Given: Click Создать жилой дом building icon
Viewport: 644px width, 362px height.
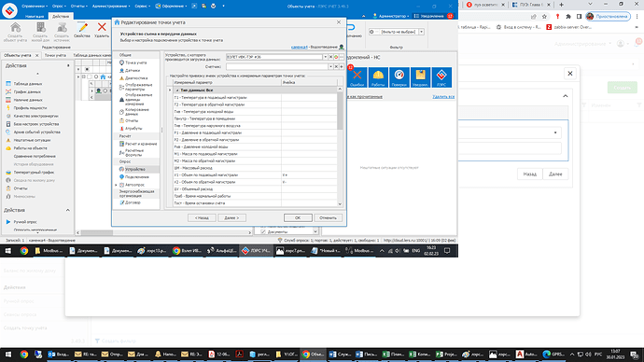Looking at the screenshot, I should click(x=40, y=27).
